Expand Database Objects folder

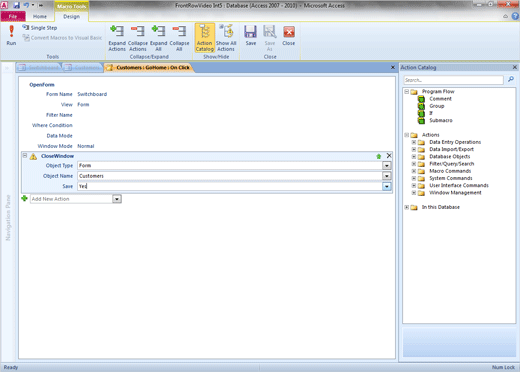[414, 157]
